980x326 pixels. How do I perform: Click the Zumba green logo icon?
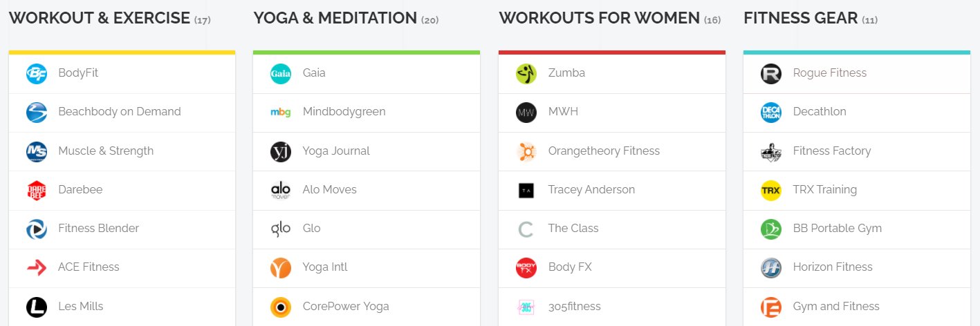tap(526, 73)
